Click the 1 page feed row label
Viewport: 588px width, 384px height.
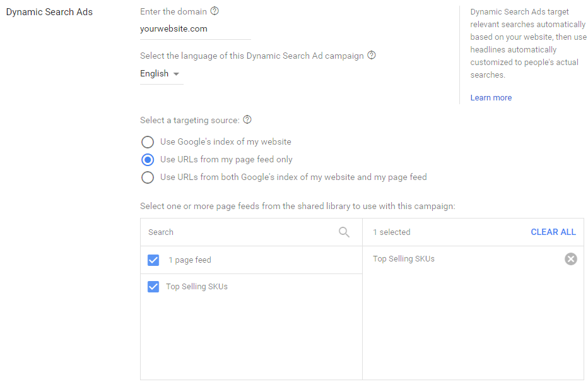[x=190, y=260]
